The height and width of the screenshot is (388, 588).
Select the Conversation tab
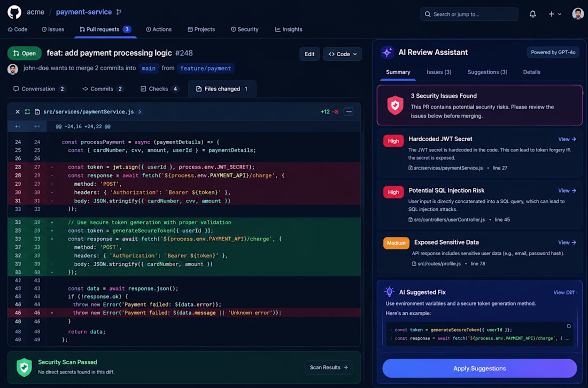click(x=40, y=89)
